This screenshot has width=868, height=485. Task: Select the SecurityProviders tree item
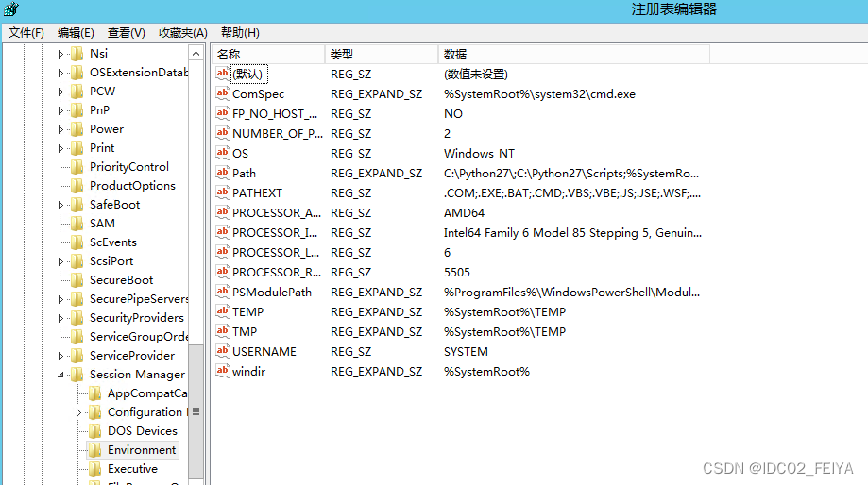tap(137, 317)
